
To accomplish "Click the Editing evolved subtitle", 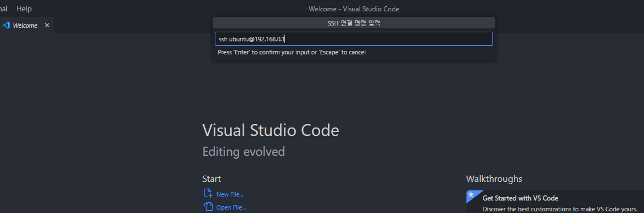I will (x=244, y=152).
